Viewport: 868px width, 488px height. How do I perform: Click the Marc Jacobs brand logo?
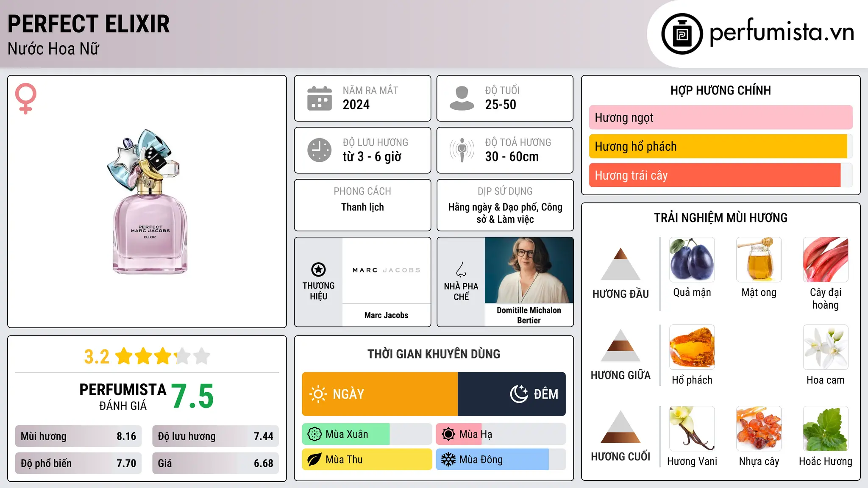(387, 270)
